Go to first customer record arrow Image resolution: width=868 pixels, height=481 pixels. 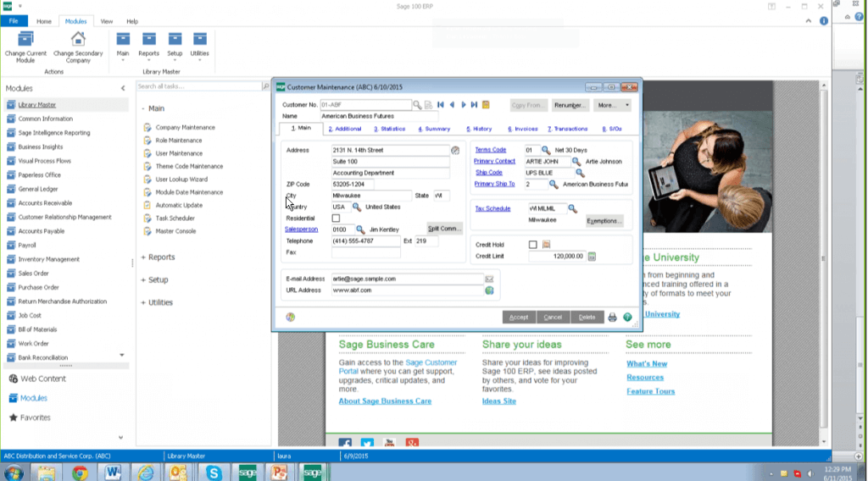[441, 105]
